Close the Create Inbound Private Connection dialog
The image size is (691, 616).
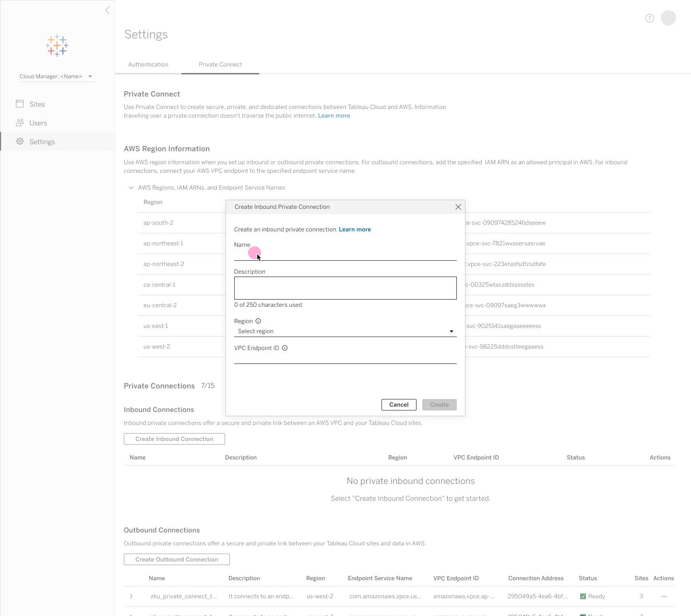458,207
